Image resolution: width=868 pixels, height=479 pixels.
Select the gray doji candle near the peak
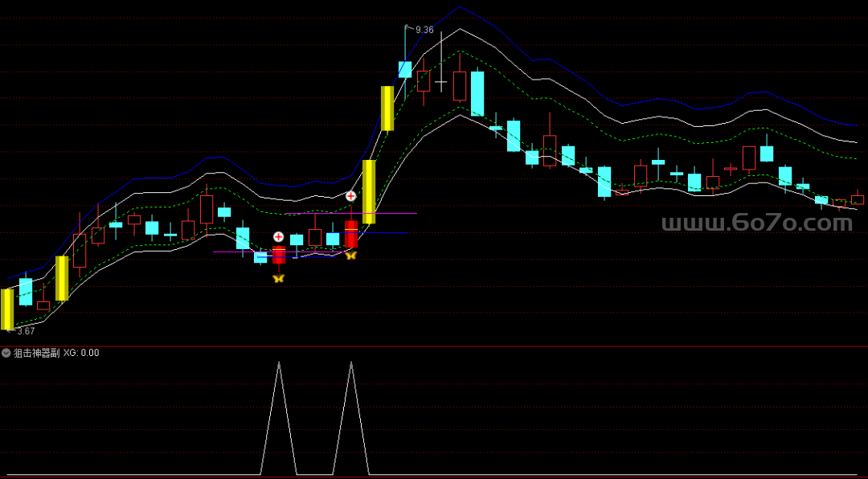pyautogui.click(x=441, y=81)
